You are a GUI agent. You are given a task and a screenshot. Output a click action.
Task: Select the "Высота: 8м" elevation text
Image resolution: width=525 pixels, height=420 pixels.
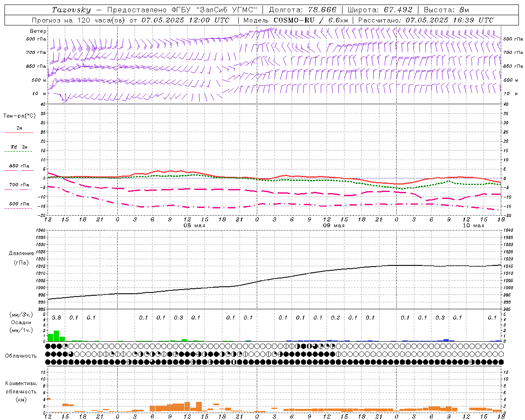tap(446, 10)
